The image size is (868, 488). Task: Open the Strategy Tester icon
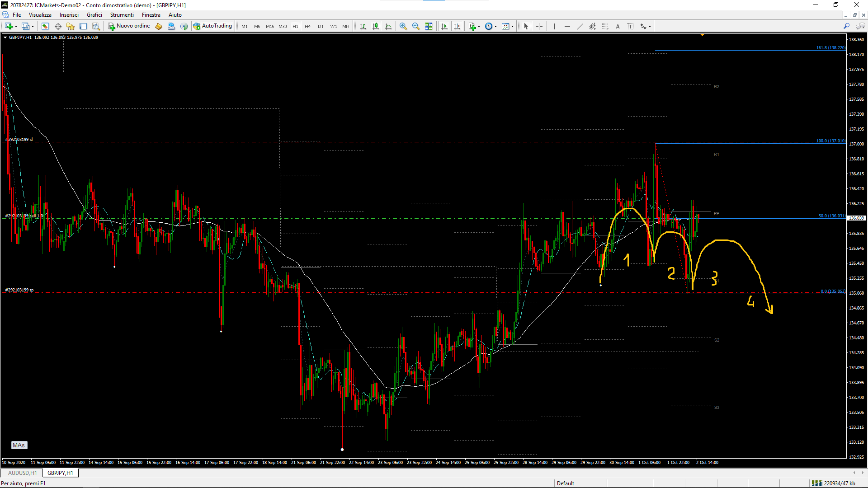tap(96, 26)
